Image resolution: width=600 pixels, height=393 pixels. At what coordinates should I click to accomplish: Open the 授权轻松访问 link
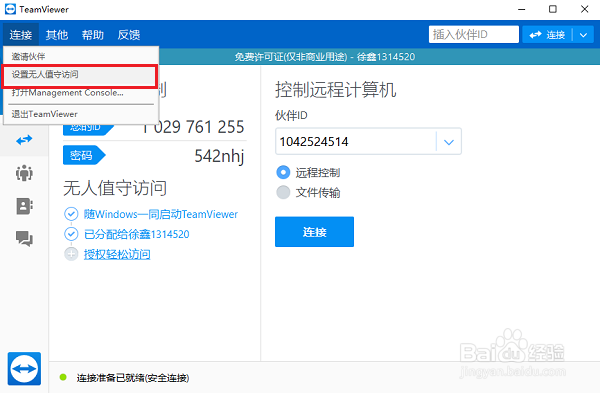click(117, 254)
